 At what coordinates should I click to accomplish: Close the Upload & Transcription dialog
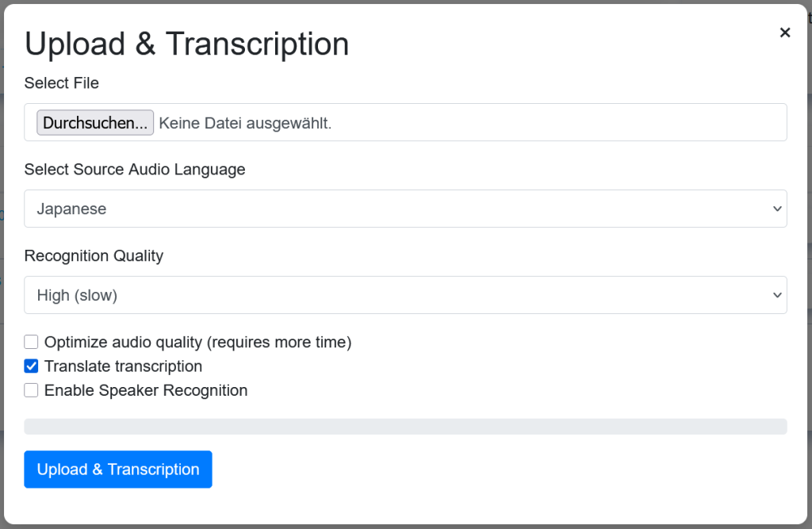[784, 33]
